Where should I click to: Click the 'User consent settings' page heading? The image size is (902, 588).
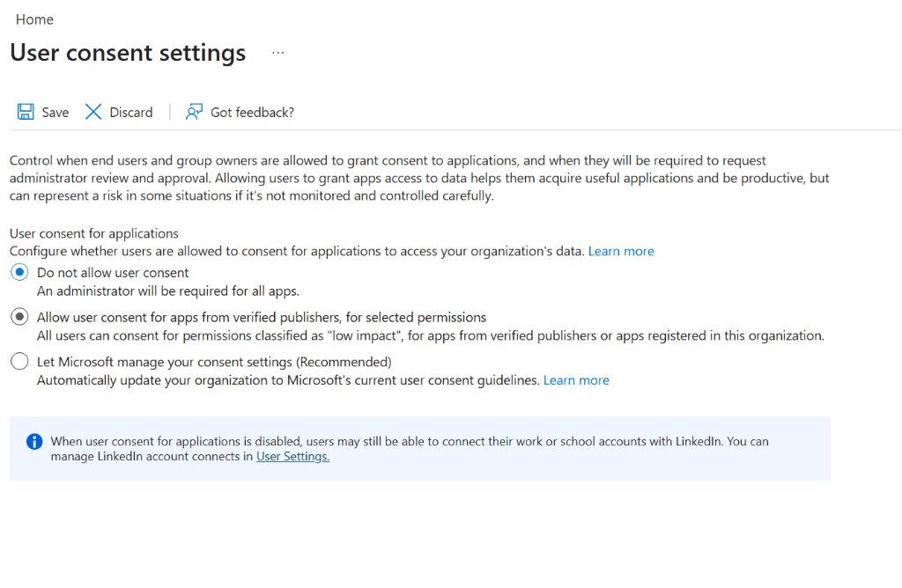tap(127, 53)
